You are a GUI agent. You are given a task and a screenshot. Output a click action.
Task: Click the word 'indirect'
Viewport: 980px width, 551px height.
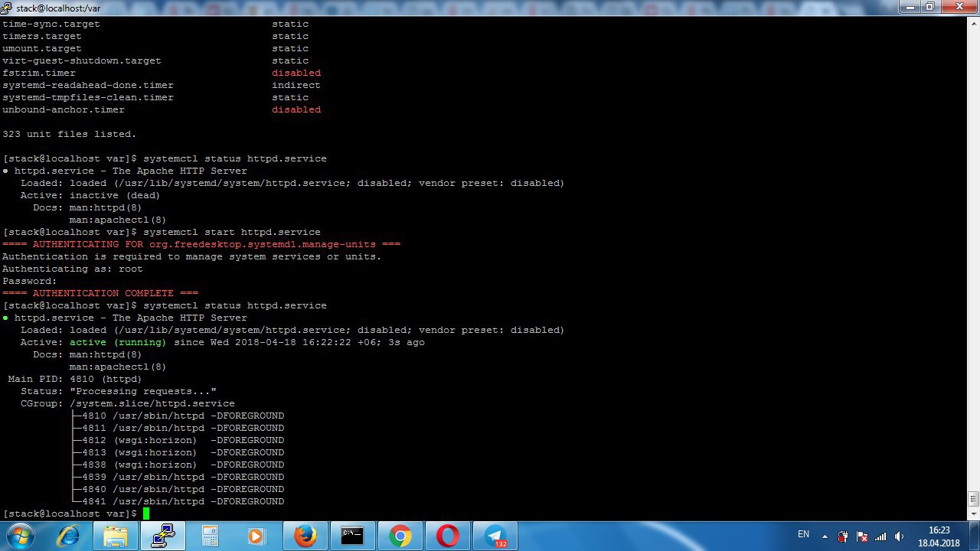(x=296, y=85)
